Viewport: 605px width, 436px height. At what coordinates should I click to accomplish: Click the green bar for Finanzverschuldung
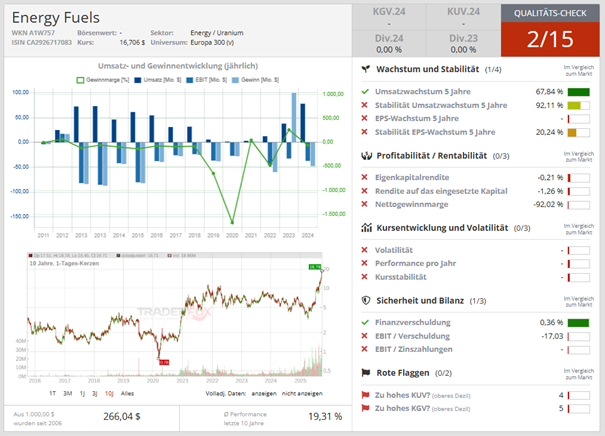tap(578, 323)
